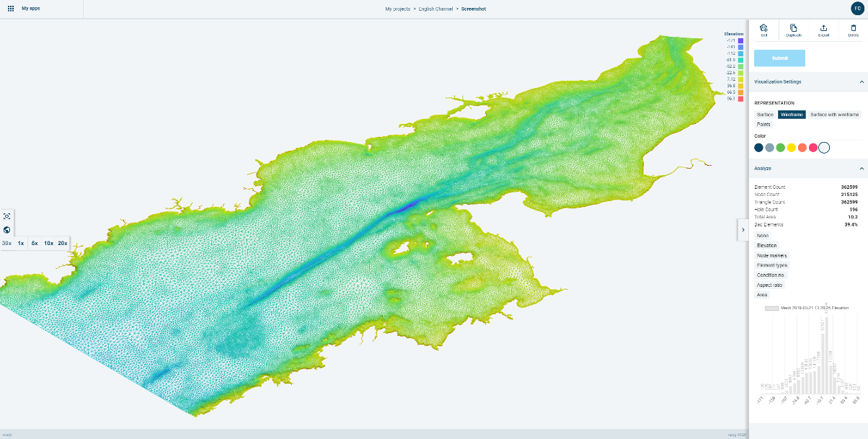Viewport: 868px width, 439px height.
Task: Set vertical exaggeration to 10x
Action: (x=48, y=244)
